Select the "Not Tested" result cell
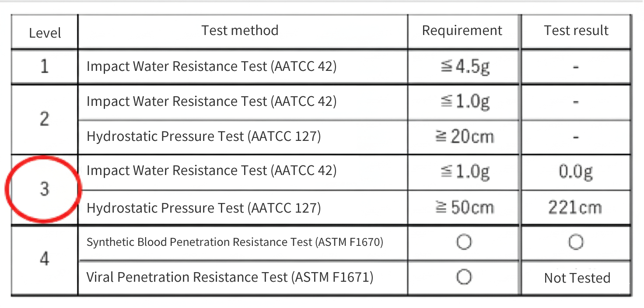This screenshot has height=308, width=644. tap(577, 278)
